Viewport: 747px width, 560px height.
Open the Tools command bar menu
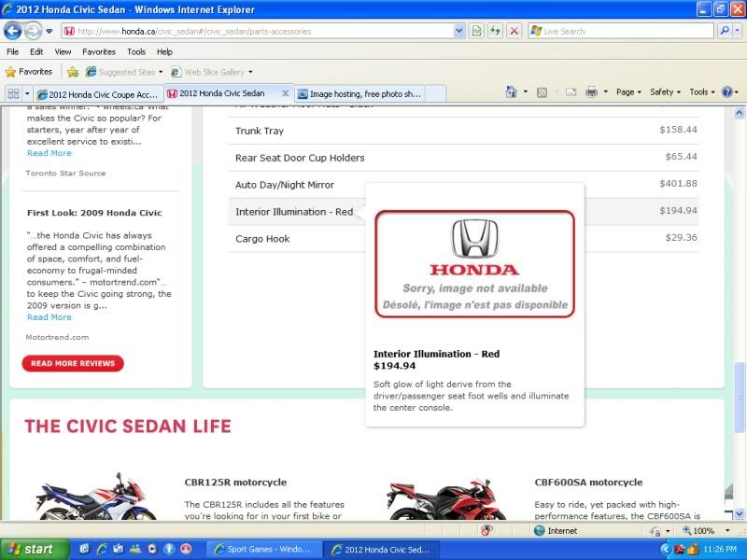tap(702, 92)
